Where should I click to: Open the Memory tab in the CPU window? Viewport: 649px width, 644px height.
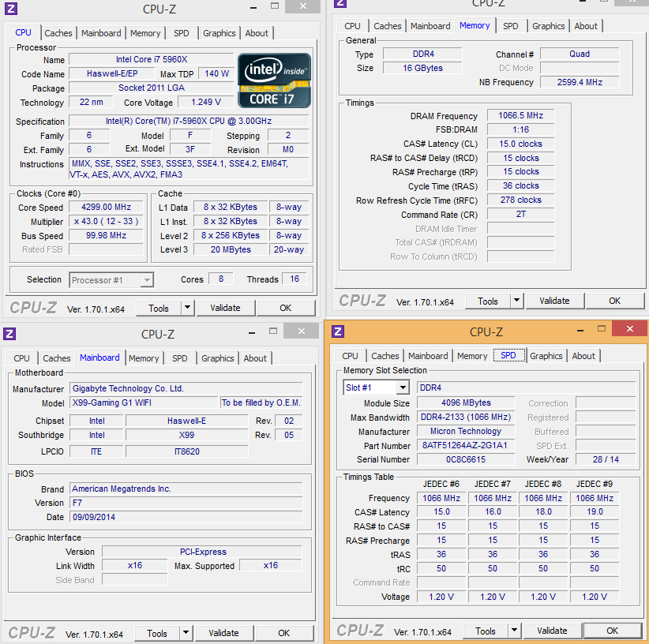[145, 33]
